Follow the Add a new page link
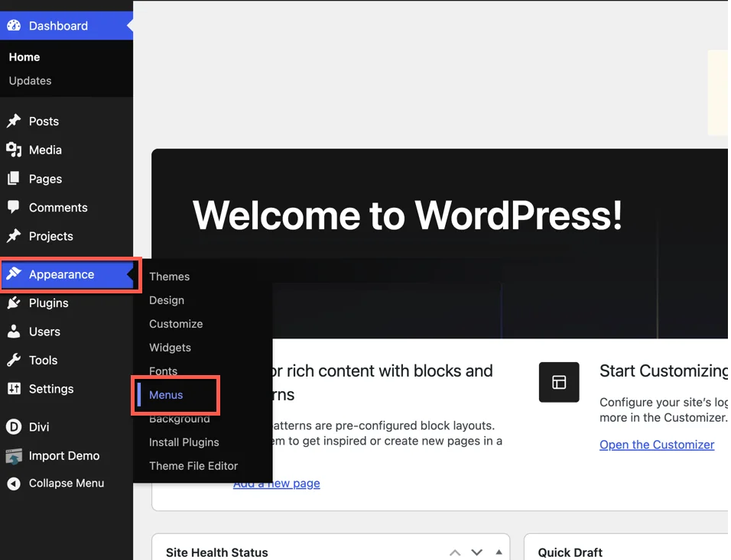 277,484
